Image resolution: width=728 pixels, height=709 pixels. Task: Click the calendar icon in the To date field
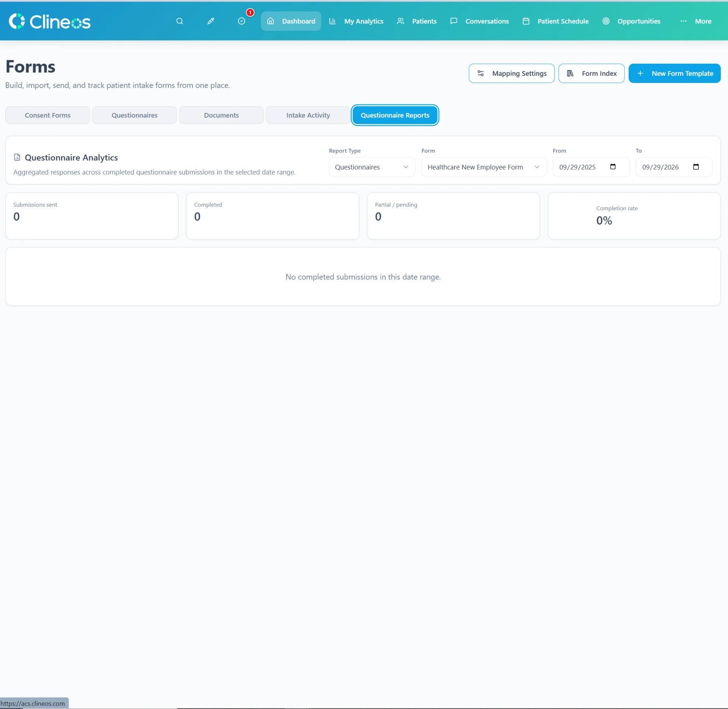tap(696, 167)
